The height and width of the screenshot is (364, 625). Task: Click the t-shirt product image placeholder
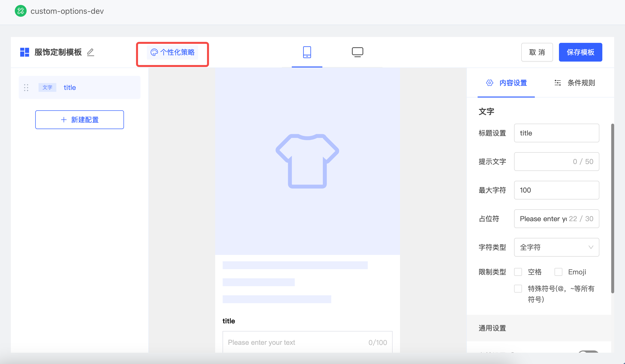click(307, 161)
